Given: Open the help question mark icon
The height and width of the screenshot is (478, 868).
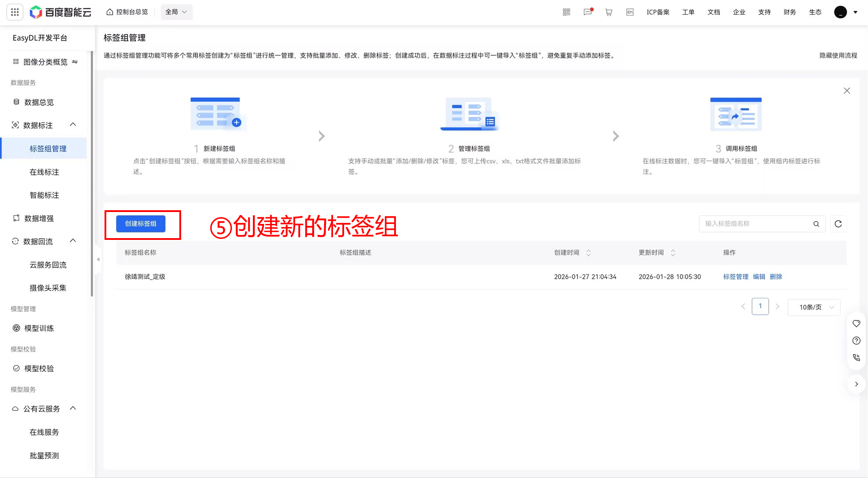Looking at the screenshot, I should pyautogui.click(x=856, y=340).
